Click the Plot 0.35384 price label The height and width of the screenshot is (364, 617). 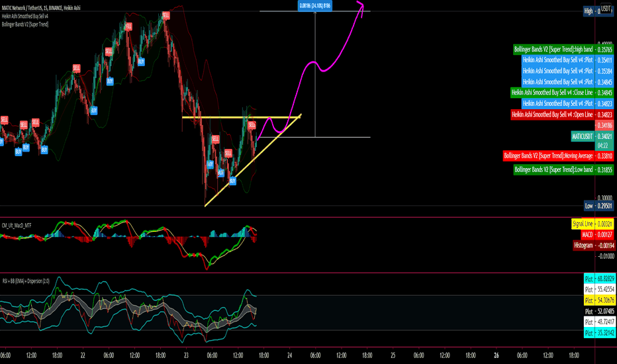point(567,71)
